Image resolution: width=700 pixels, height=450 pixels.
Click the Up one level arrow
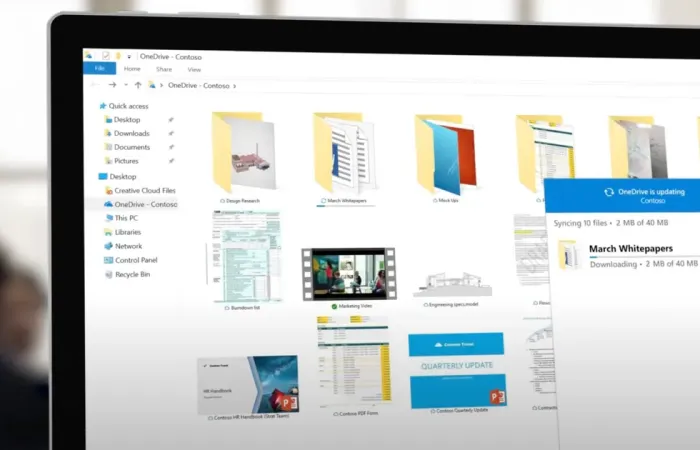click(138, 85)
